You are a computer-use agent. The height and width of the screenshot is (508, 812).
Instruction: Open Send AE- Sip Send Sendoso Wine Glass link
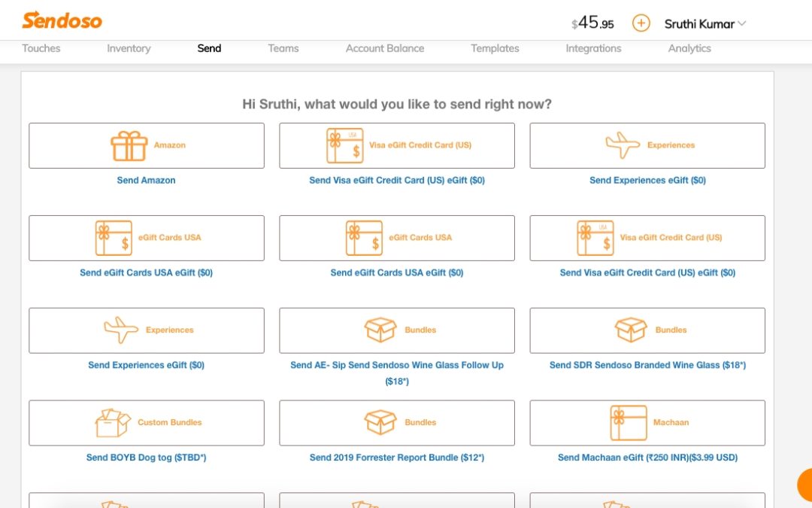tap(397, 373)
